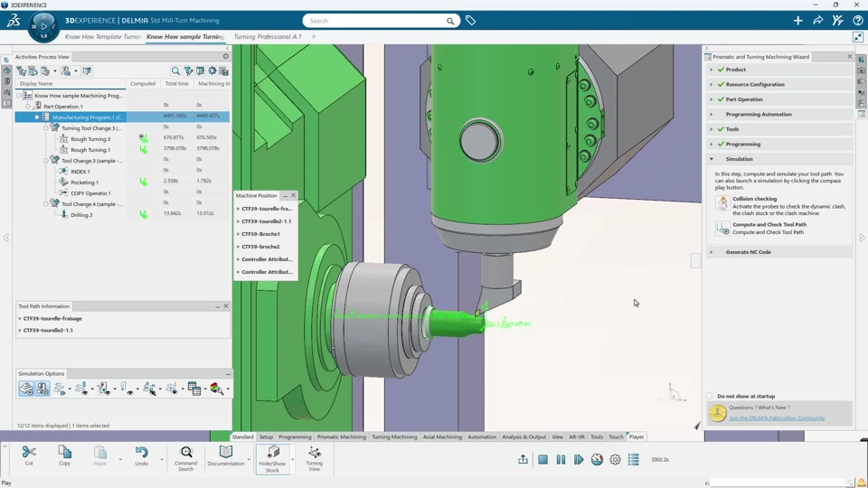Click the Cut scissors icon
This screenshot has height=488, width=868.
tap(29, 453)
